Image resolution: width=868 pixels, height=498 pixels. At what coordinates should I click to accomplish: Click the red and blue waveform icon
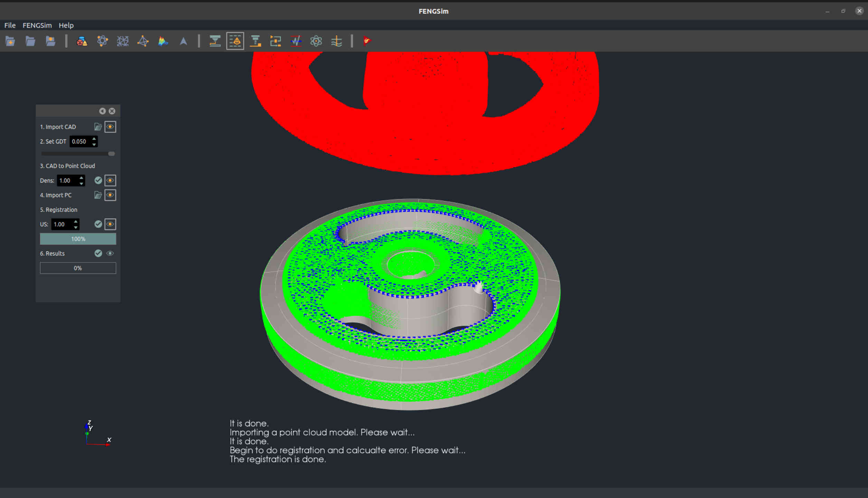[x=296, y=41]
